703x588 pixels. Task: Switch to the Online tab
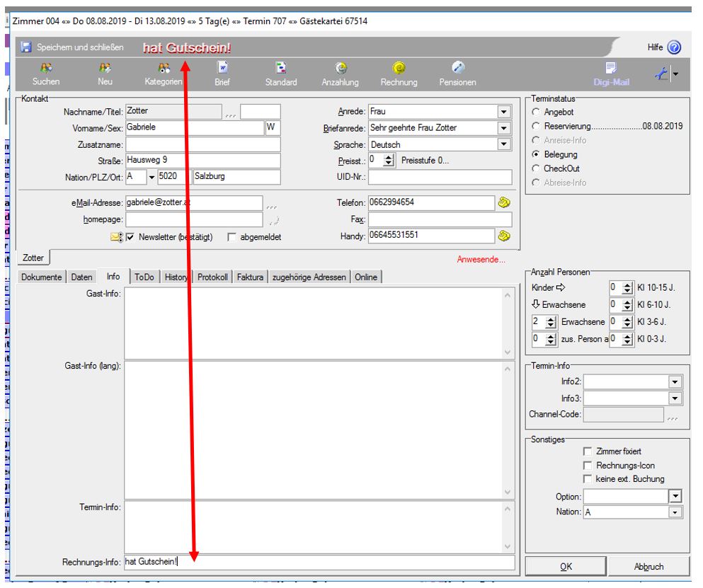click(366, 277)
